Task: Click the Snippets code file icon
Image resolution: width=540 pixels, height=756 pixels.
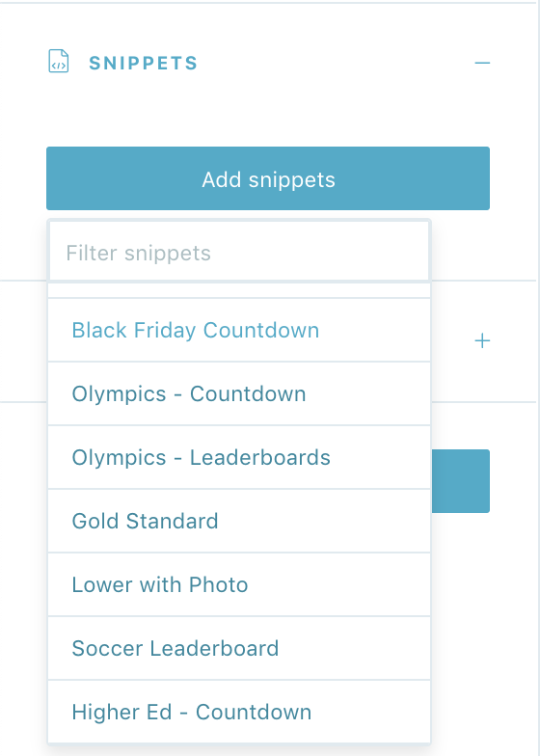Action: click(x=58, y=62)
